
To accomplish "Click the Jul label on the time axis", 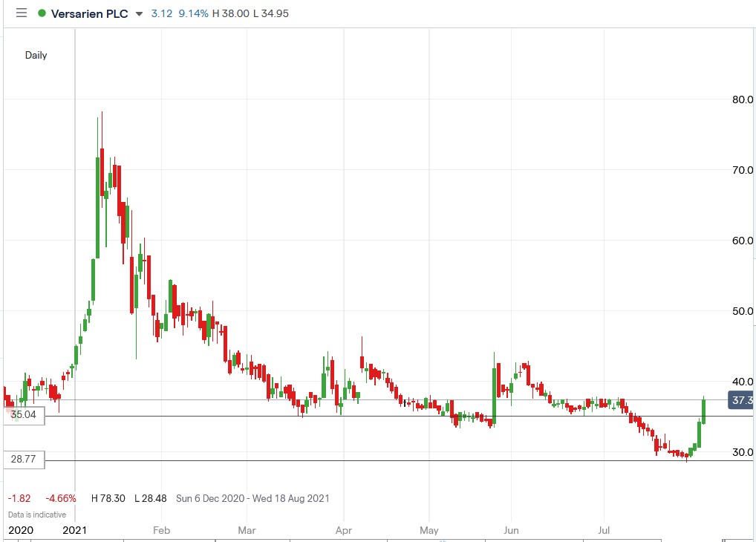I will pyautogui.click(x=604, y=530).
